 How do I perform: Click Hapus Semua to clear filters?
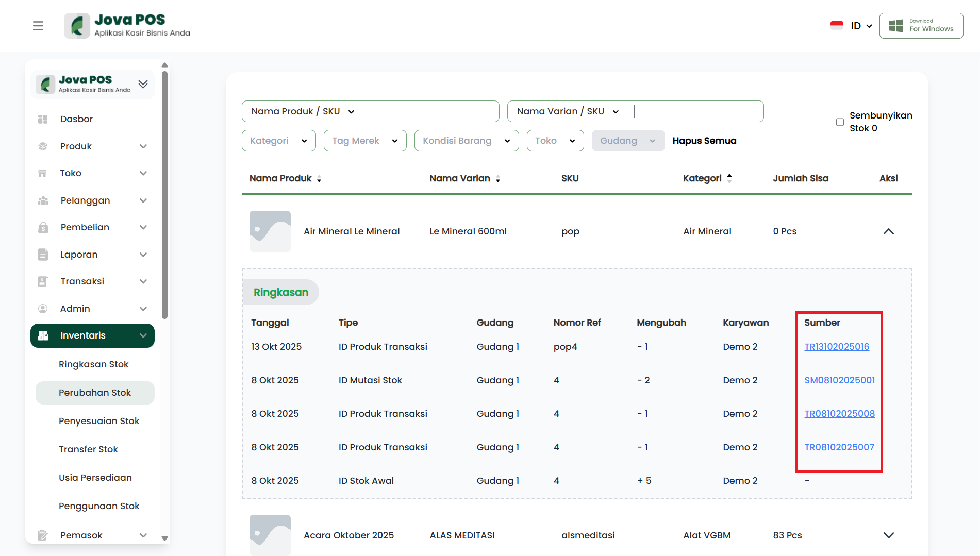pos(704,141)
